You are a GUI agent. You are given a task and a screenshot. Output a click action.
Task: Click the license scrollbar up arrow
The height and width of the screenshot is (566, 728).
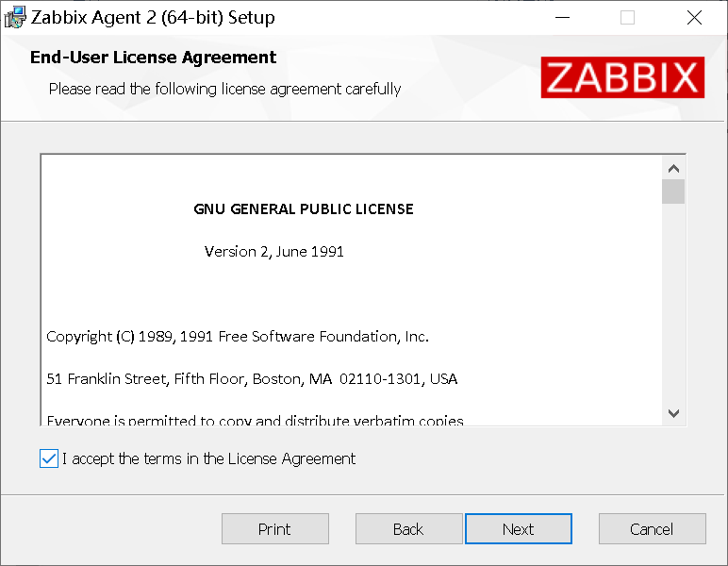coord(673,168)
